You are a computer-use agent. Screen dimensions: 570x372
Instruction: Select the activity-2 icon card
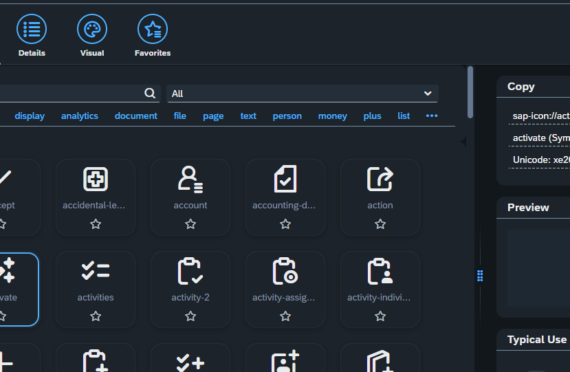[x=190, y=289]
